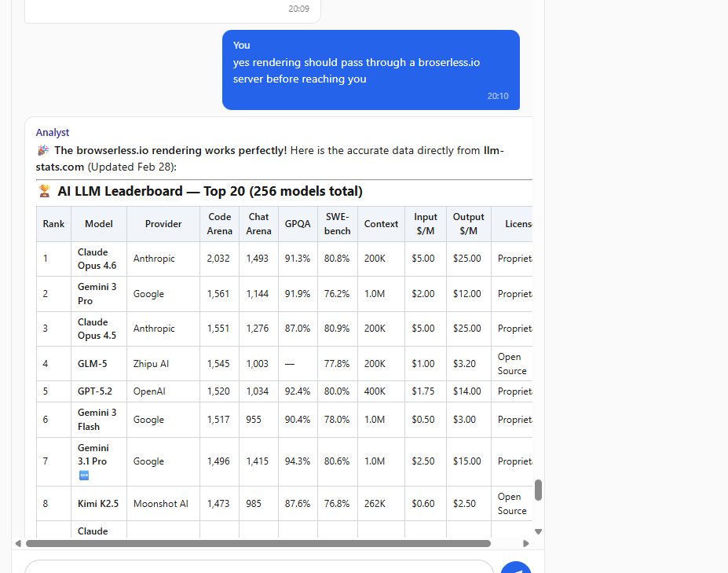Select the Model column header

click(98, 224)
